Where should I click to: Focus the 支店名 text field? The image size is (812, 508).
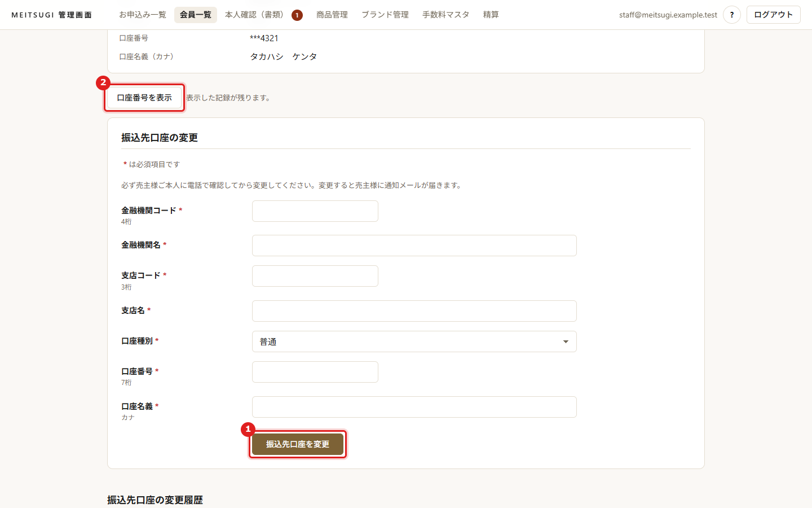point(414,311)
